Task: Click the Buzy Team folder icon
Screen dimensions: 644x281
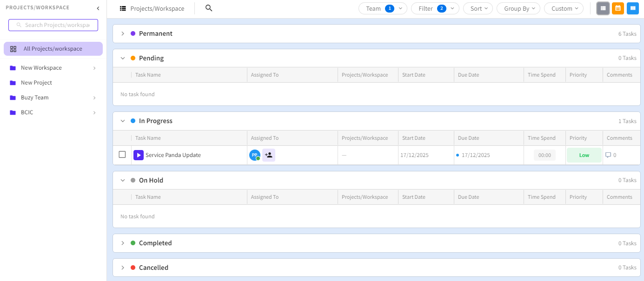Action: pos(13,98)
